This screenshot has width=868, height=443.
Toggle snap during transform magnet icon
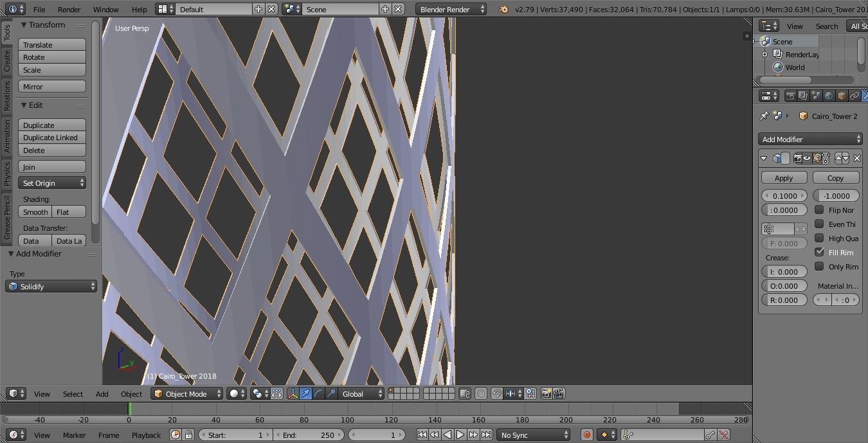[497, 393]
